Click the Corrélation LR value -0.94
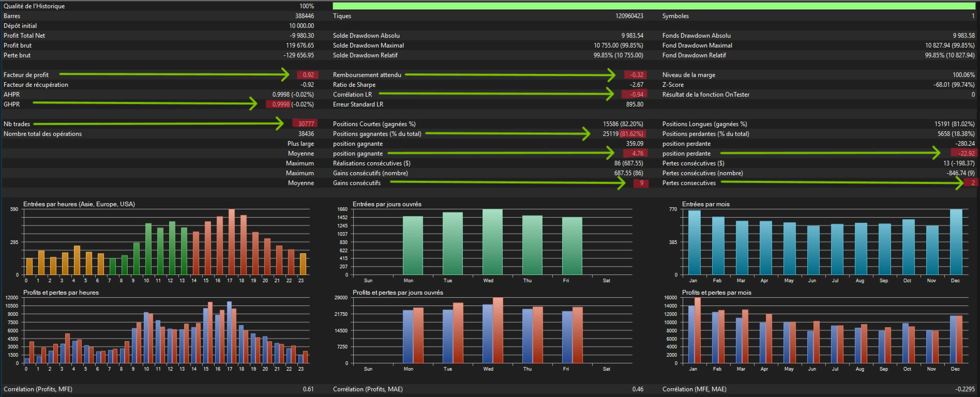This screenshot has height=397, width=980. 635,95
